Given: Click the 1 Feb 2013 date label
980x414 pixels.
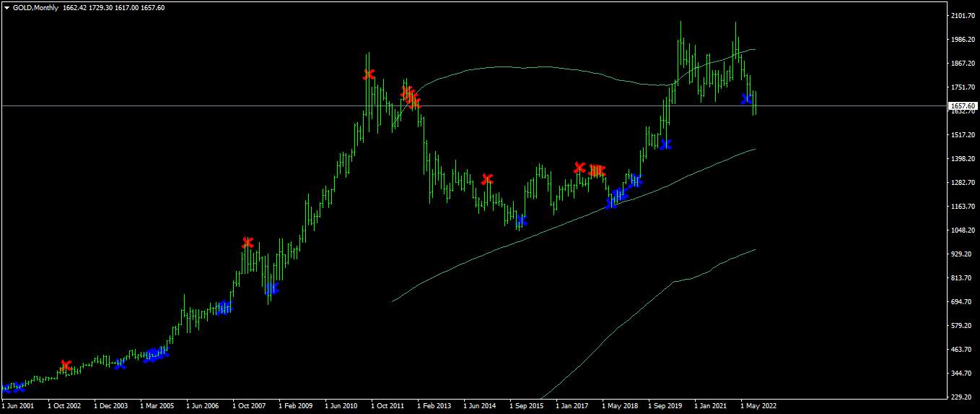Looking at the screenshot, I should tap(434, 406).
